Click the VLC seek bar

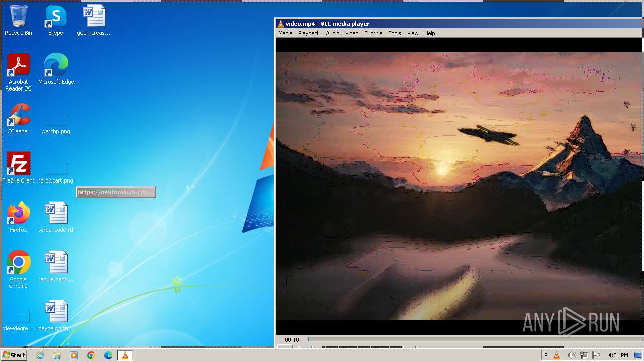pos(474,339)
